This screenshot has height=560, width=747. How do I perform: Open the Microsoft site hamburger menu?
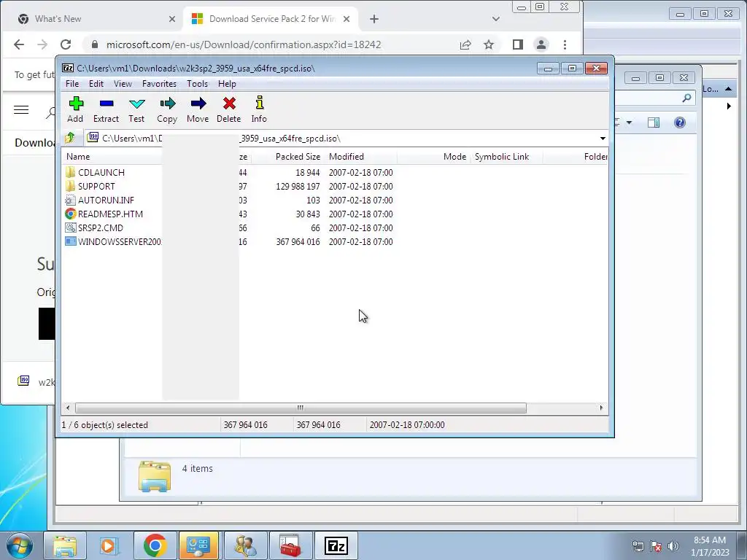21,110
